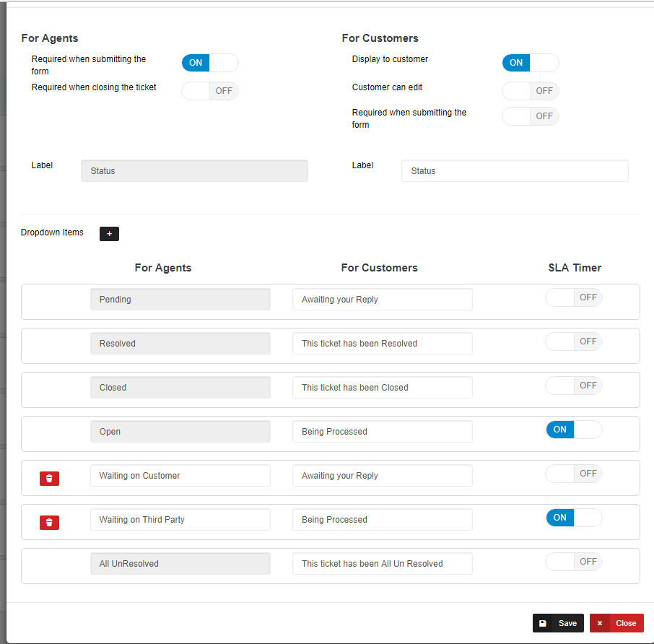
Task: Enable SLA Timer for Resolved status
Action: coord(573,341)
